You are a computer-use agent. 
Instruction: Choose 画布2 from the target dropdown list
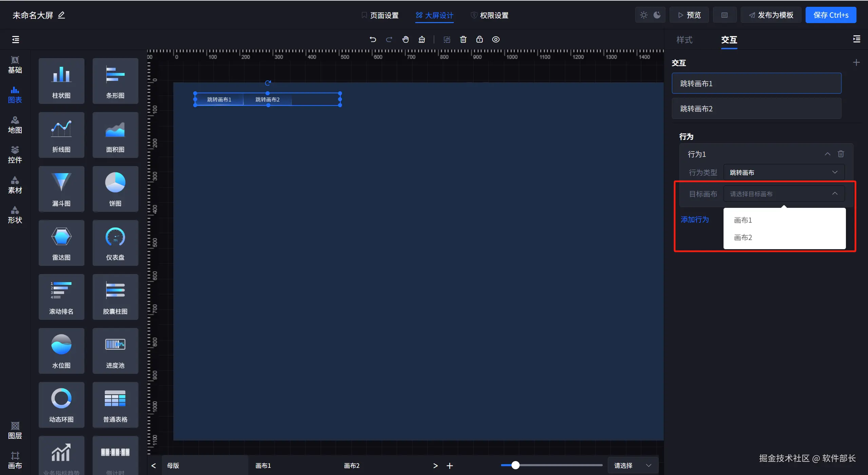point(743,237)
